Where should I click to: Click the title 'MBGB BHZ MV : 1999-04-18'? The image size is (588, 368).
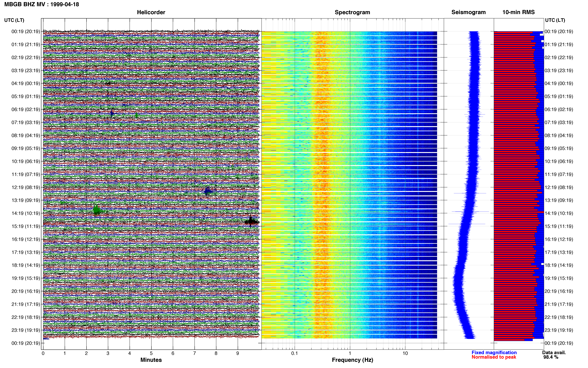(42, 4)
